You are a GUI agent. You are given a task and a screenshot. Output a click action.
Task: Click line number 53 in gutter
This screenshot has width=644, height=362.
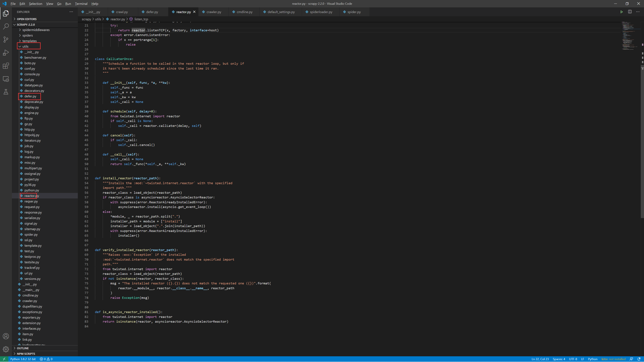[x=86, y=178]
